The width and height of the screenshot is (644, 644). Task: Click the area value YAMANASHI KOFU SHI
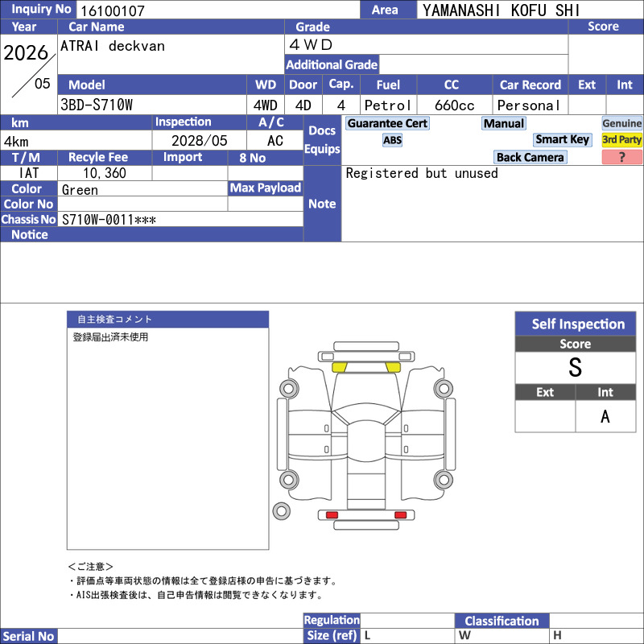point(501,10)
